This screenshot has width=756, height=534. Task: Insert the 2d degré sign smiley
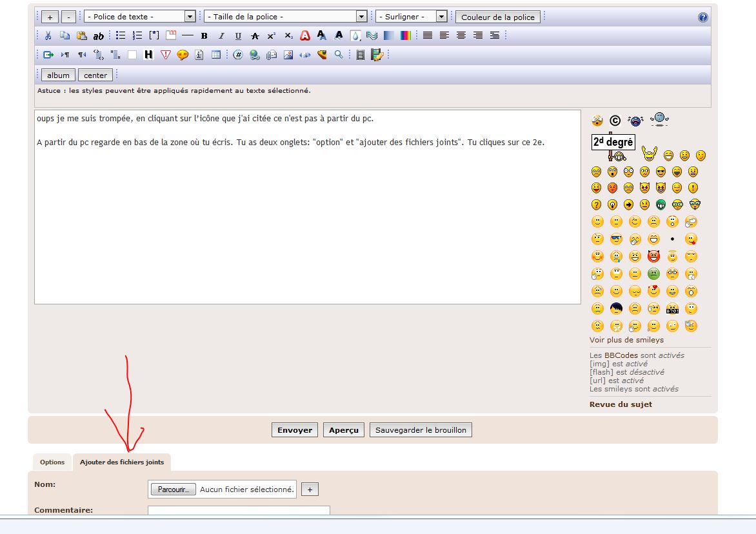(x=613, y=146)
